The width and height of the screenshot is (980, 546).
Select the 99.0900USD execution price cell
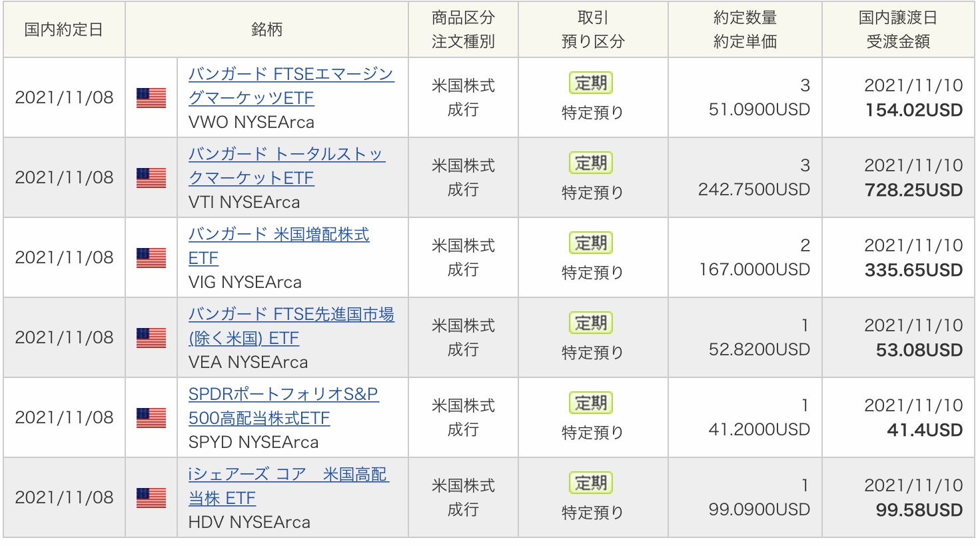click(759, 510)
